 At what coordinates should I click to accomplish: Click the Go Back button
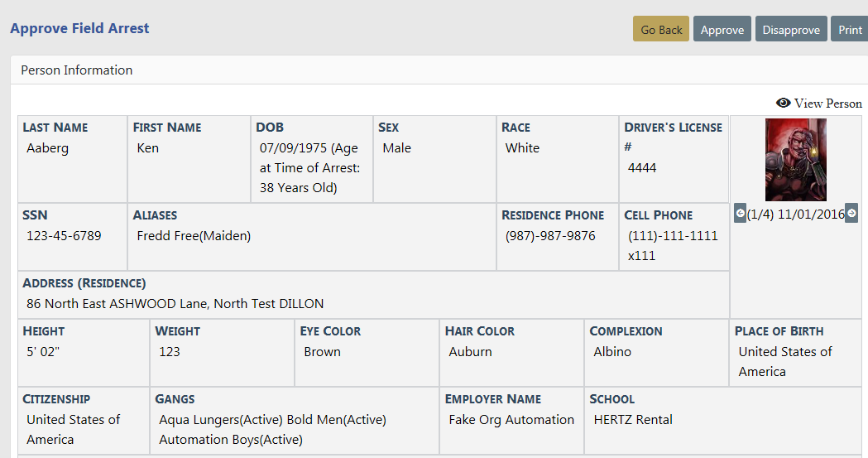click(x=661, y=29)
